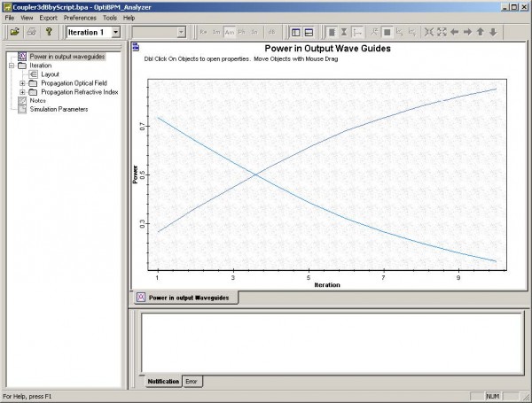Open the Iteration 1 dropdown

point(115,32)
